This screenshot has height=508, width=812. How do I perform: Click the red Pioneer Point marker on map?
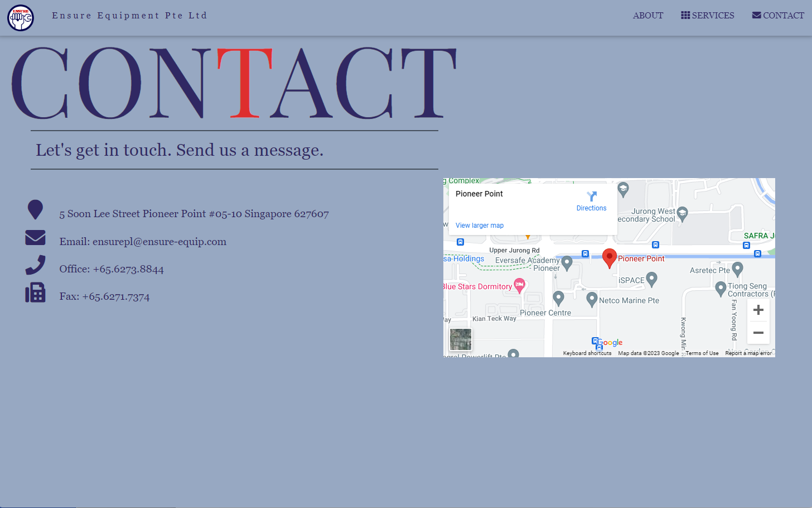click(609, 258)
